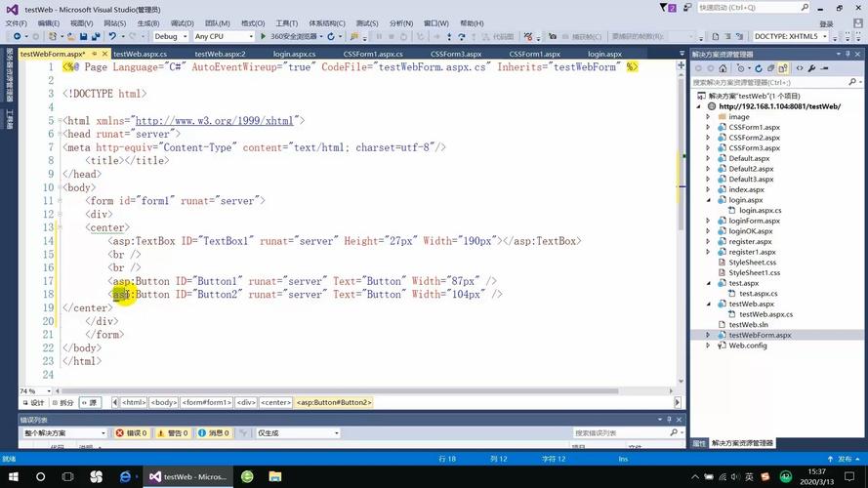Screen dimensions: 868x488
Task: Open the 调试 (Debug) menu
Action: pos(182,22)
